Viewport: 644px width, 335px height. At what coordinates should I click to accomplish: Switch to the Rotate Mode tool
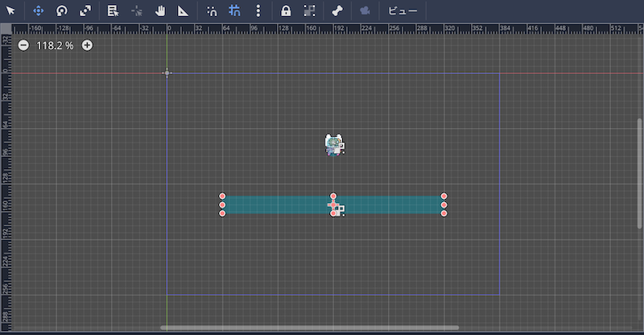pyautogui.click(x=62, y=11)
